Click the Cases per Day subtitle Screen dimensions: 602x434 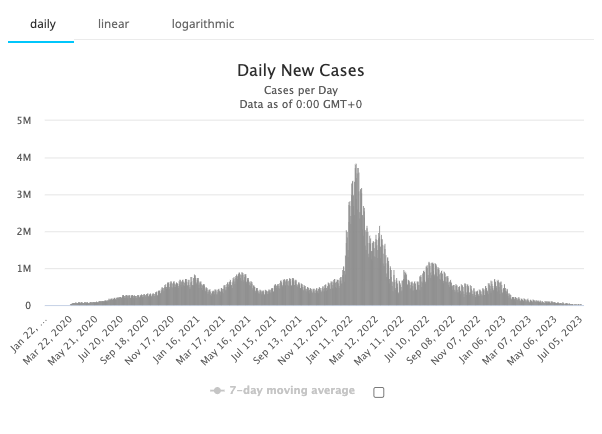click(300, 90)
